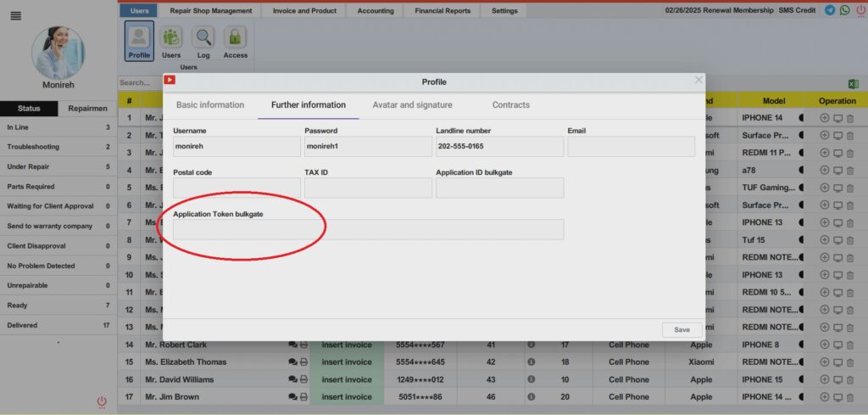Image resolution: width=868 pixels, height=415 pixels.
Task: Click the Save button in Profile dialog
Action: pyautogui.click(x=682, y=329)
